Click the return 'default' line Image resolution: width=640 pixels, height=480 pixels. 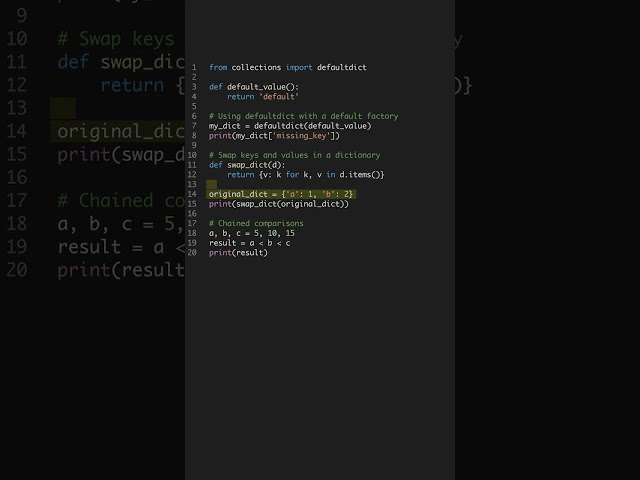(263, 97)
